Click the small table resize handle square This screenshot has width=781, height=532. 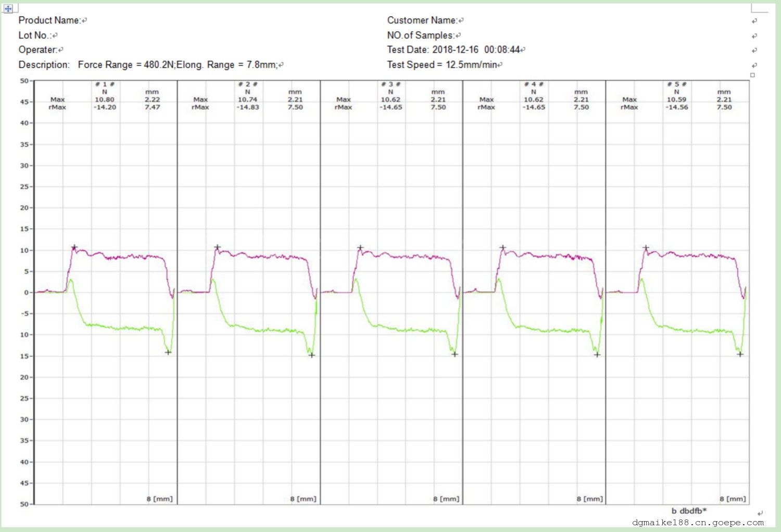(752, 75)
